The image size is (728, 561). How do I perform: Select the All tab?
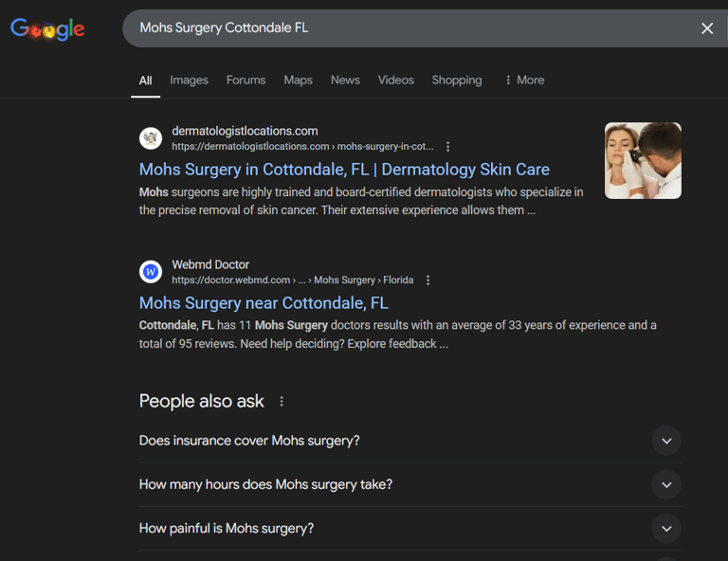tap(145, 81)
